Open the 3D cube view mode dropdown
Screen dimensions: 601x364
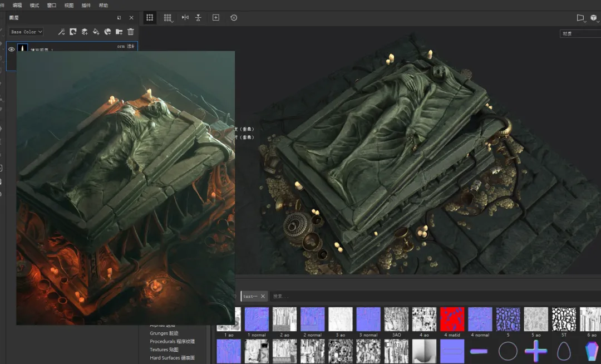coord(594,18)
